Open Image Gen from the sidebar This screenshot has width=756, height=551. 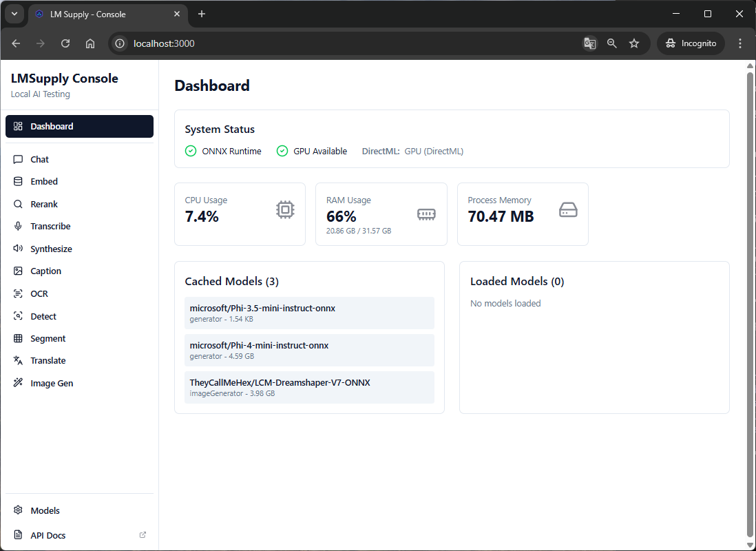(80, 383)
